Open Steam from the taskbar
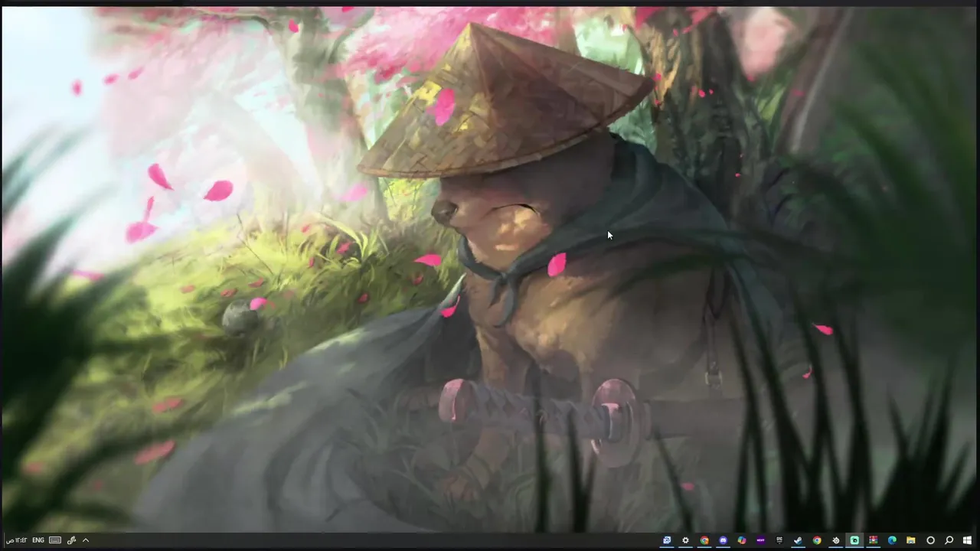This screenshot has height=551, width=980. tap(798, 540)
